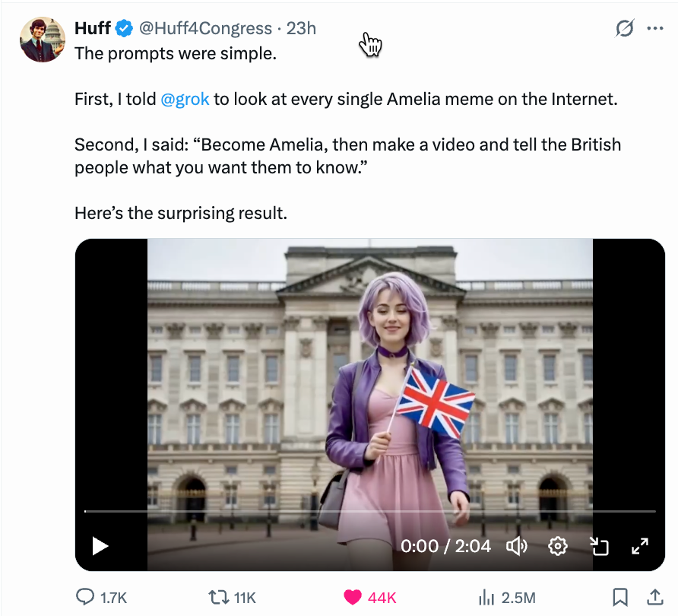678x616 pixels.
Task: Open the share post menu
Action: (654, 597)
